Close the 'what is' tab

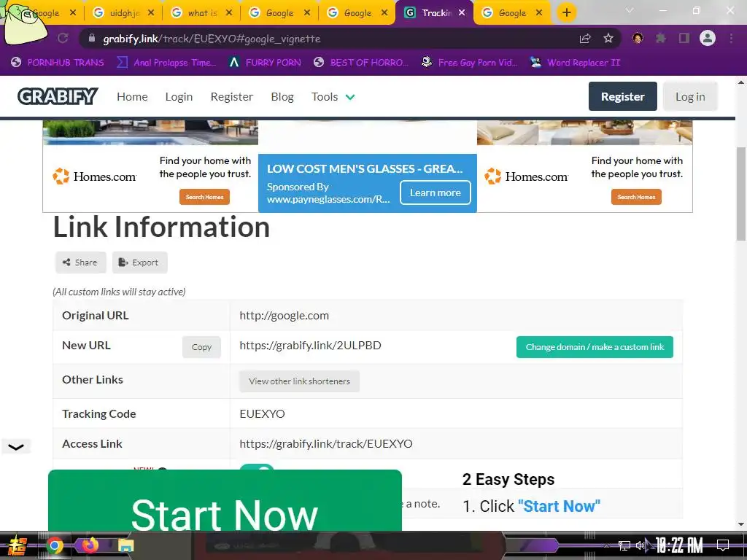pos(229,13)
